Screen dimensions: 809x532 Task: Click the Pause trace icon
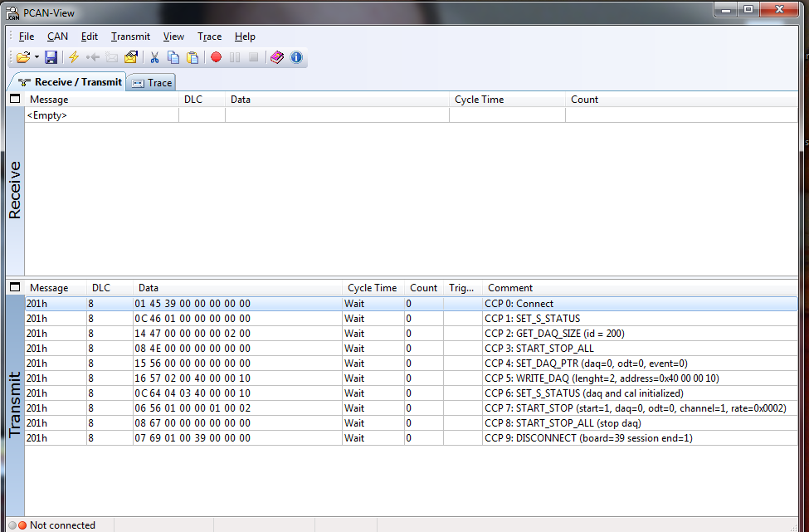click(x=235, y=57)
